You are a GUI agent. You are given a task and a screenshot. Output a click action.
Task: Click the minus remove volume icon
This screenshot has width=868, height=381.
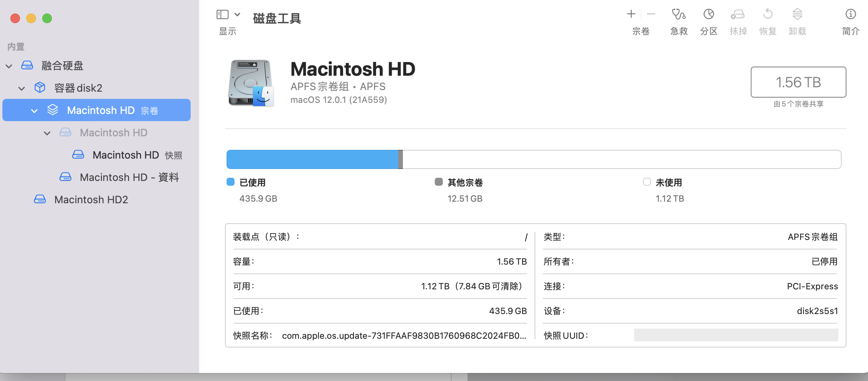click(x=651, y=14)
